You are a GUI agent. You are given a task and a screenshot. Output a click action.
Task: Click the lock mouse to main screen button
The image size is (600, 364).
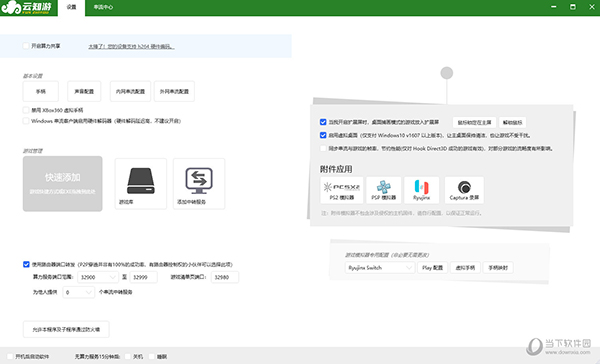[x=474, y=122]
